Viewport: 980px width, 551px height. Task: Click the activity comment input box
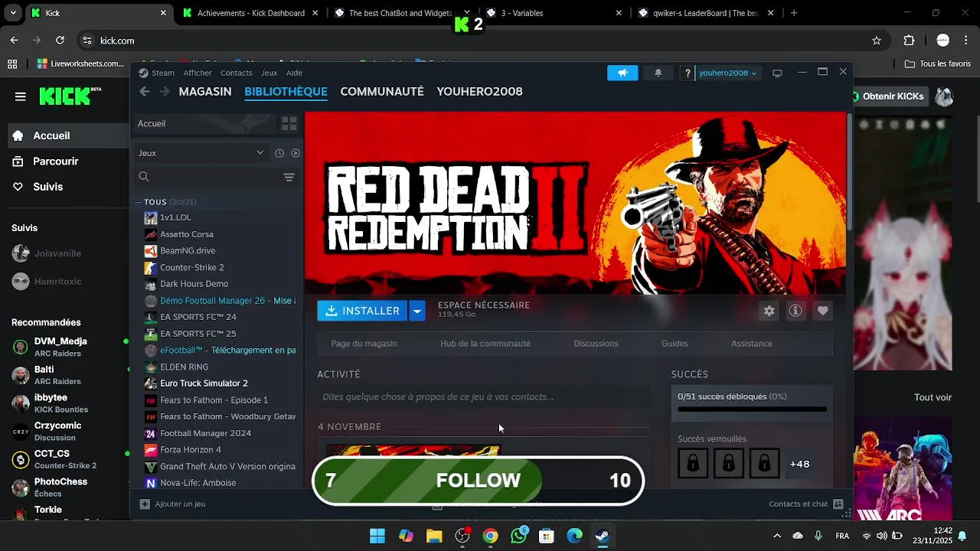[x=483, y=397]
